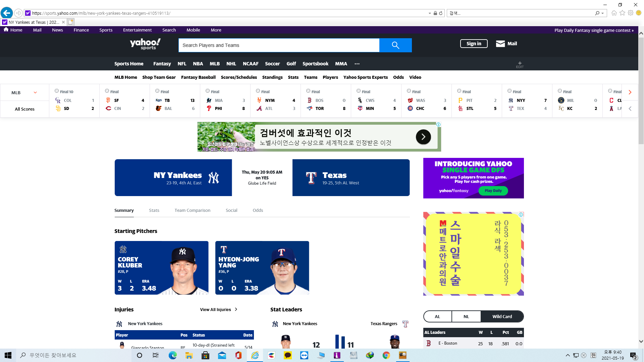Click the Korean ad arrow circle button
This screenshot has width=644, height=362.
pos(423,137)
